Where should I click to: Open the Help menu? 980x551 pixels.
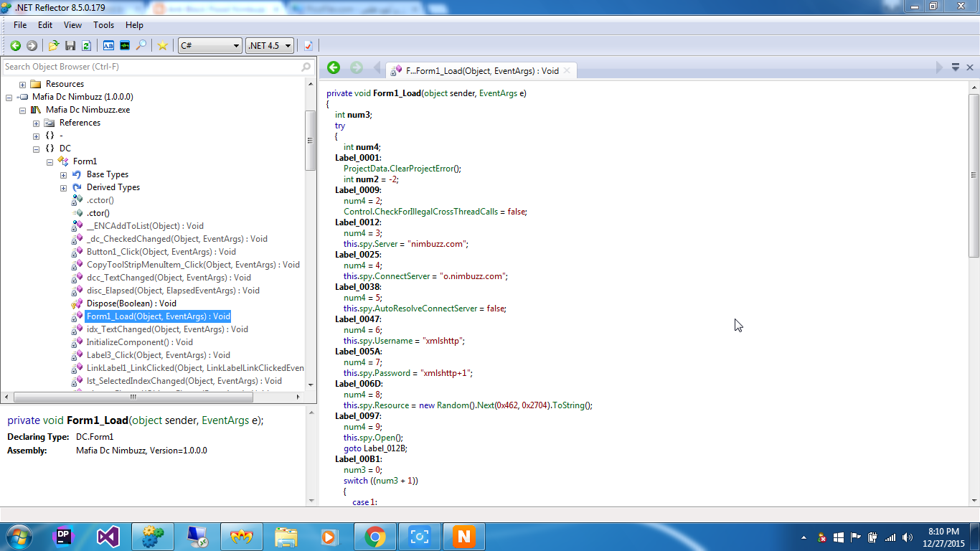tap(134, 25)
